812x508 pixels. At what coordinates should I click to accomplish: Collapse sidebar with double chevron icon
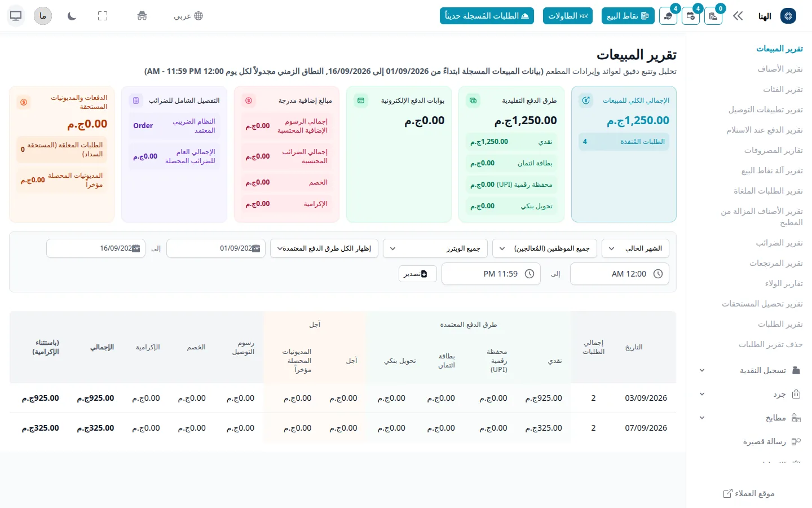point(738,16)
